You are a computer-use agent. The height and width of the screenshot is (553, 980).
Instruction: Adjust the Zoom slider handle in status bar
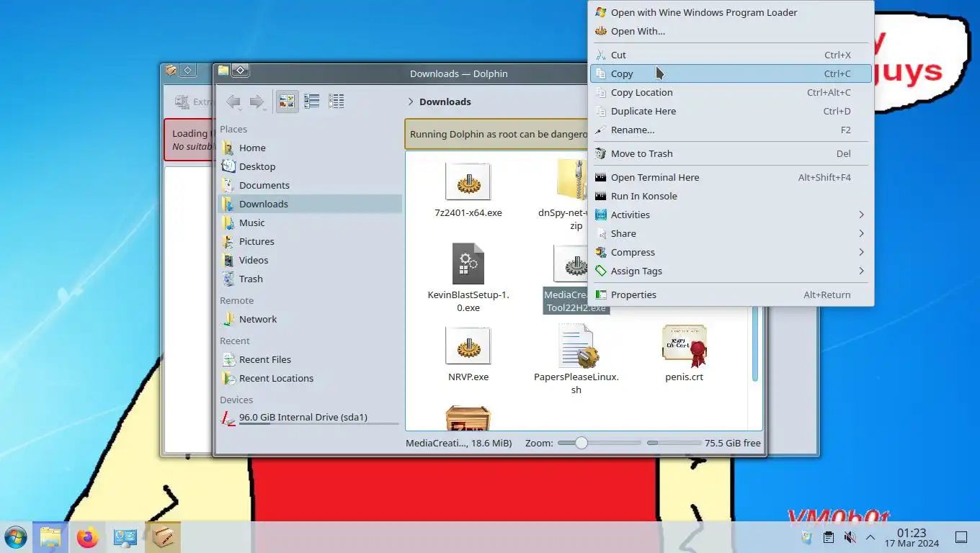(x=581, y=443)
